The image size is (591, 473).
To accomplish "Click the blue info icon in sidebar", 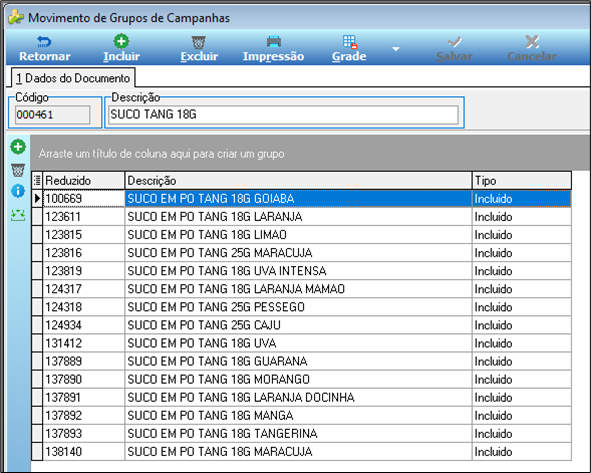I will [18, 191].
